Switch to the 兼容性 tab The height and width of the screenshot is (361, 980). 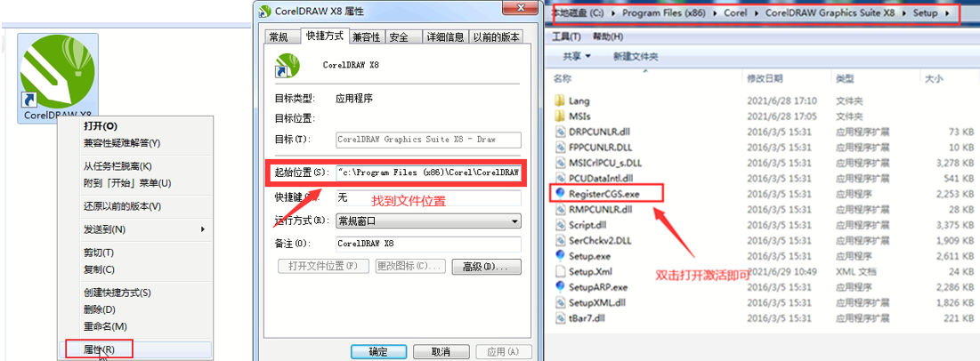[x=366, y=36]
